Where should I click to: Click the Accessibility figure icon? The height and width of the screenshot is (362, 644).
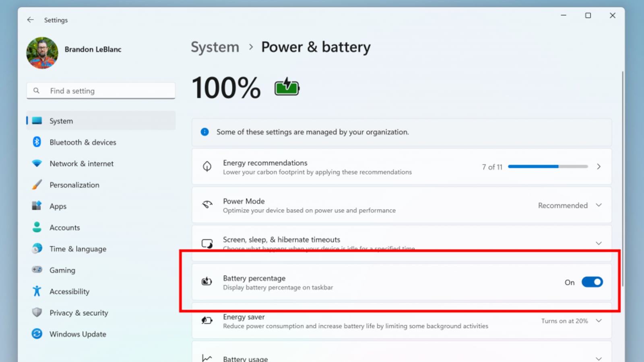pyautogui.click(x=37, y=291)
